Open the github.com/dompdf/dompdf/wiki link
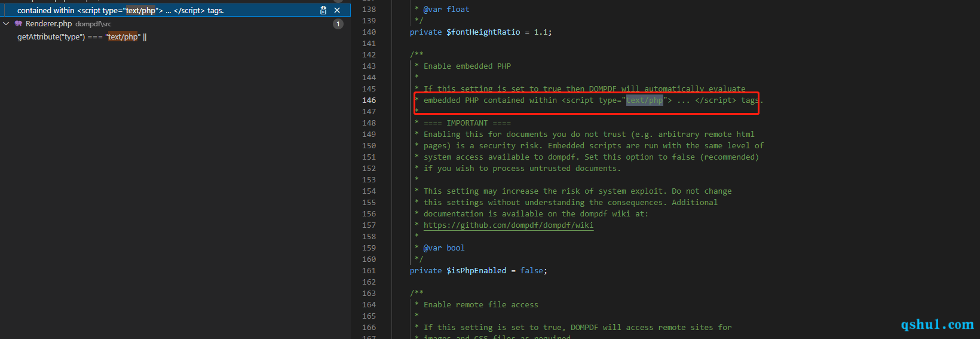This screenshot has height=339, width=980. (x=509, y=225)
